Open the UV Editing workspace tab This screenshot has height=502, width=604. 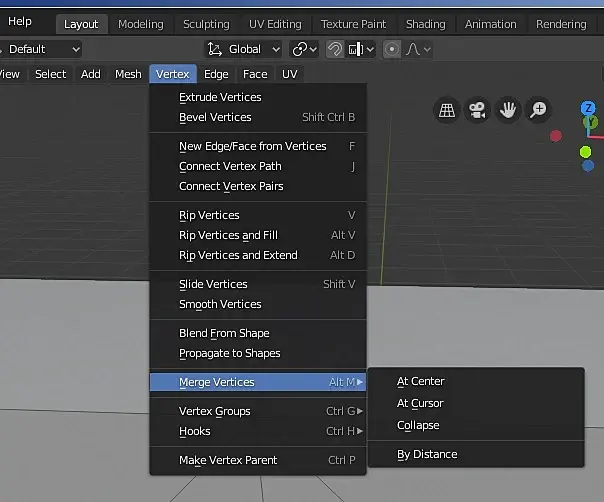275,24
